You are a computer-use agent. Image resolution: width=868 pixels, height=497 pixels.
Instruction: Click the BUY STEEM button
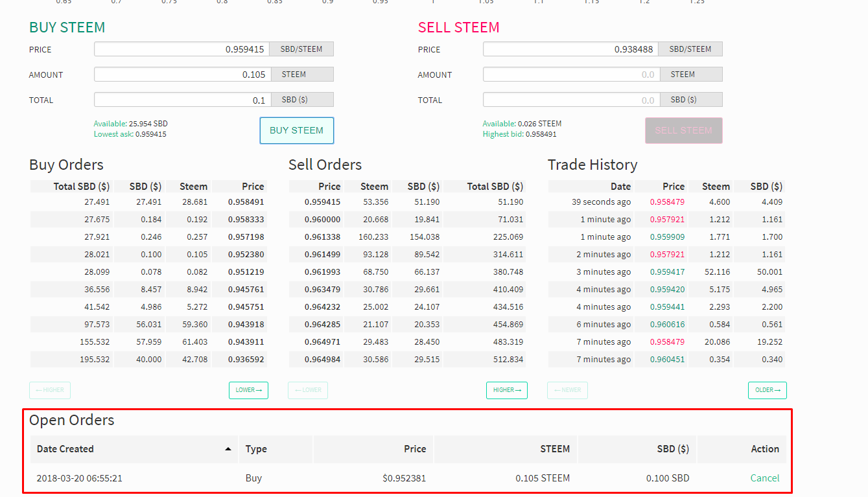296,130
